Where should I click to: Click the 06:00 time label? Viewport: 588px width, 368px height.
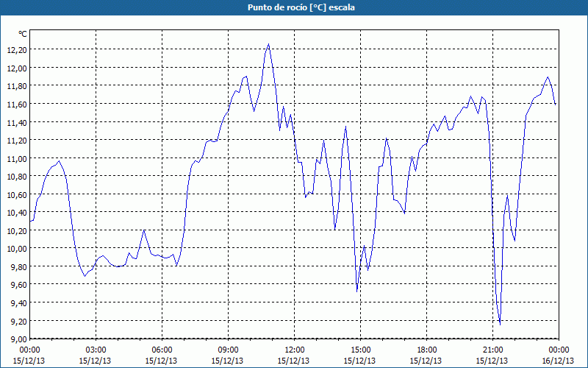[x=162, y=350]
